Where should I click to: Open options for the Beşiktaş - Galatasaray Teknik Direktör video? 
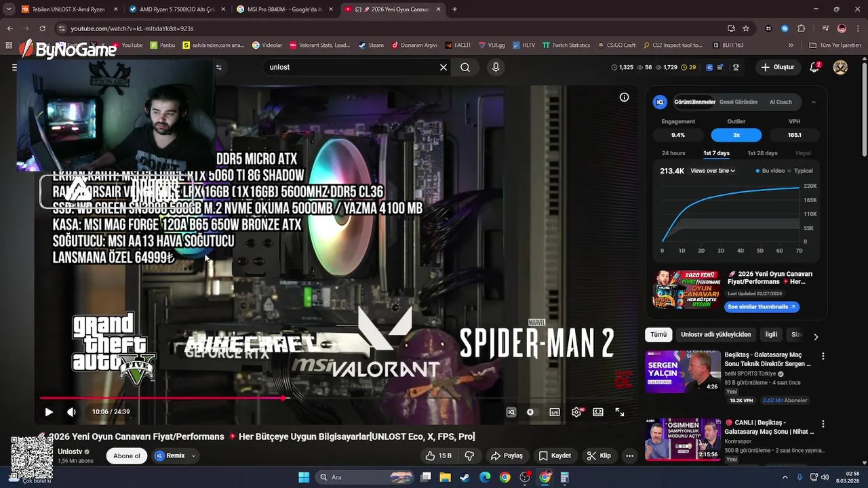point(823,356)
